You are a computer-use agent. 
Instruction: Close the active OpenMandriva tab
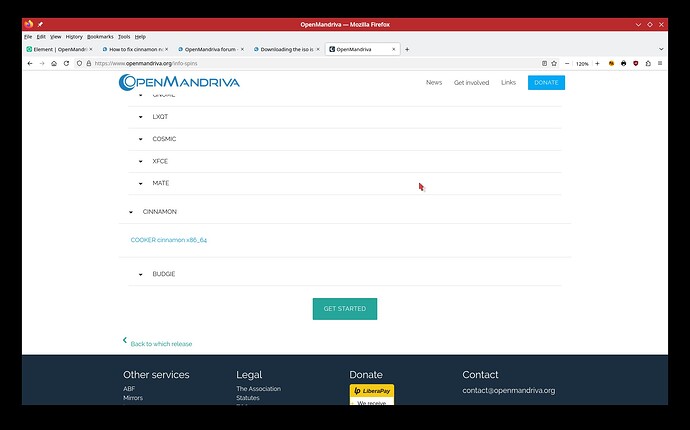(x=393, y=49)
